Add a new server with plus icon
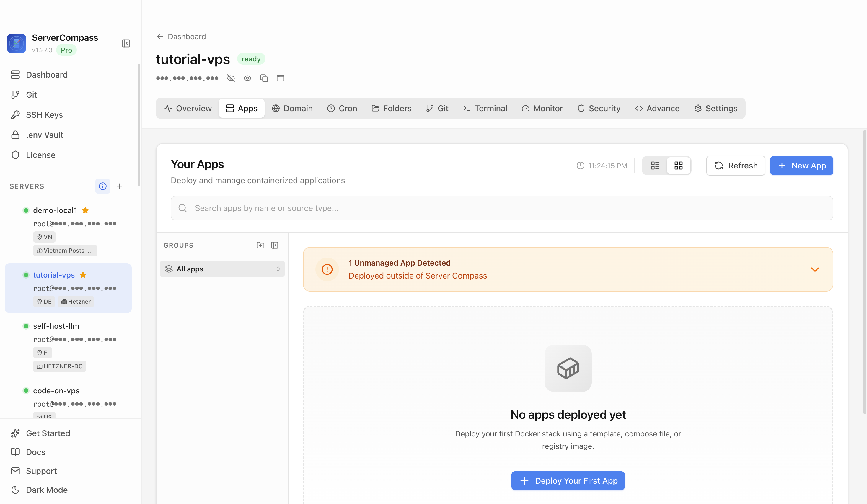The height and width of the screenshot is (504, 867). tap(119, 186)
